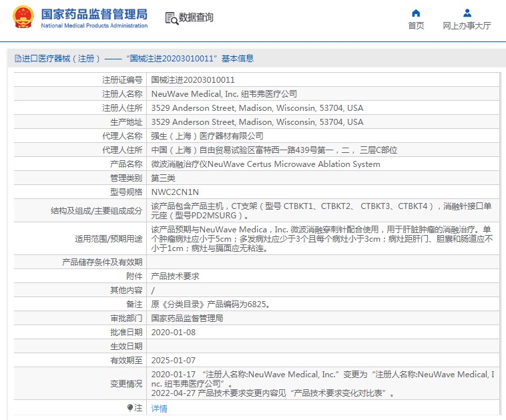Image resolution: width=506 pixels, height=420 pixels.
Task: Select product name NeuWave Certus Microwave Ablation System
Action: pos(266,164)
